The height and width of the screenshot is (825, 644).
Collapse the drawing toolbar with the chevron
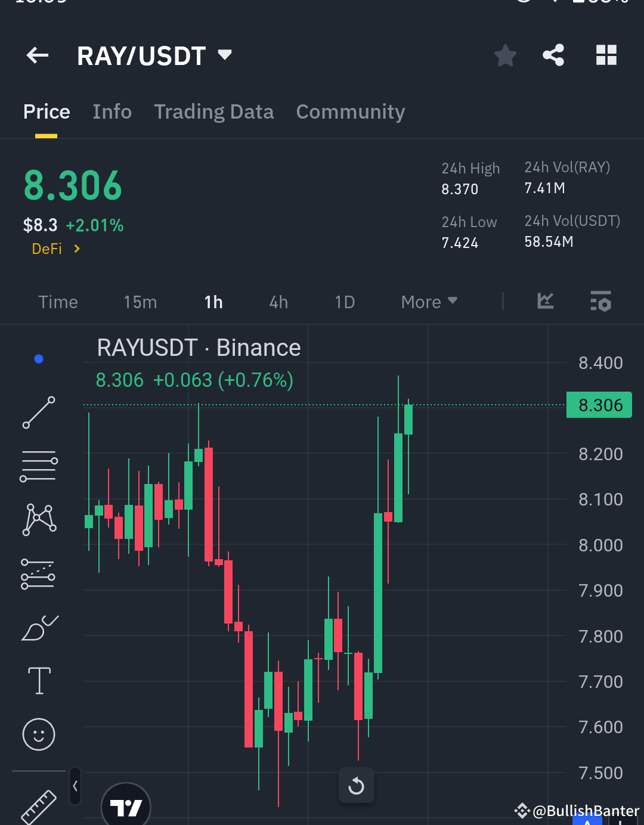click(x=75, y=786)
